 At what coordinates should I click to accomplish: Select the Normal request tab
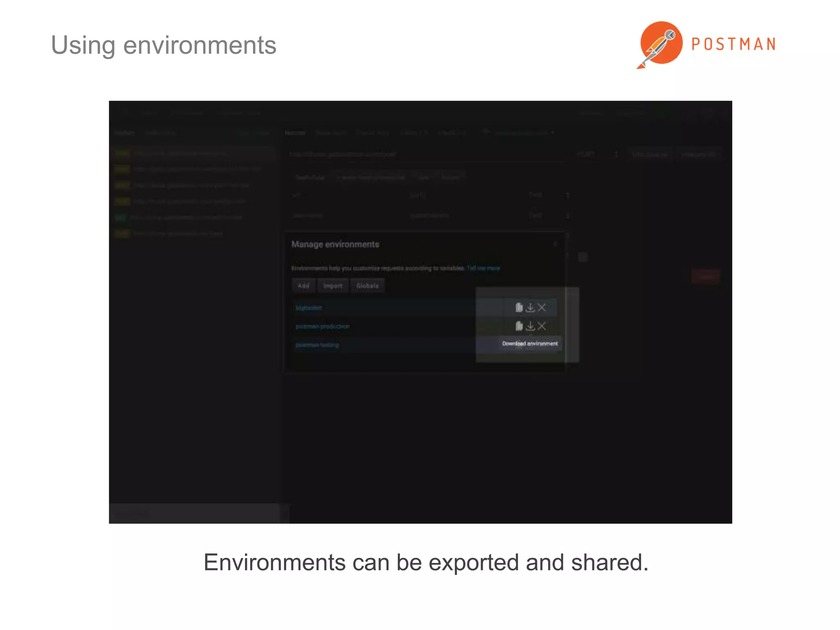[x=295, y=133]
